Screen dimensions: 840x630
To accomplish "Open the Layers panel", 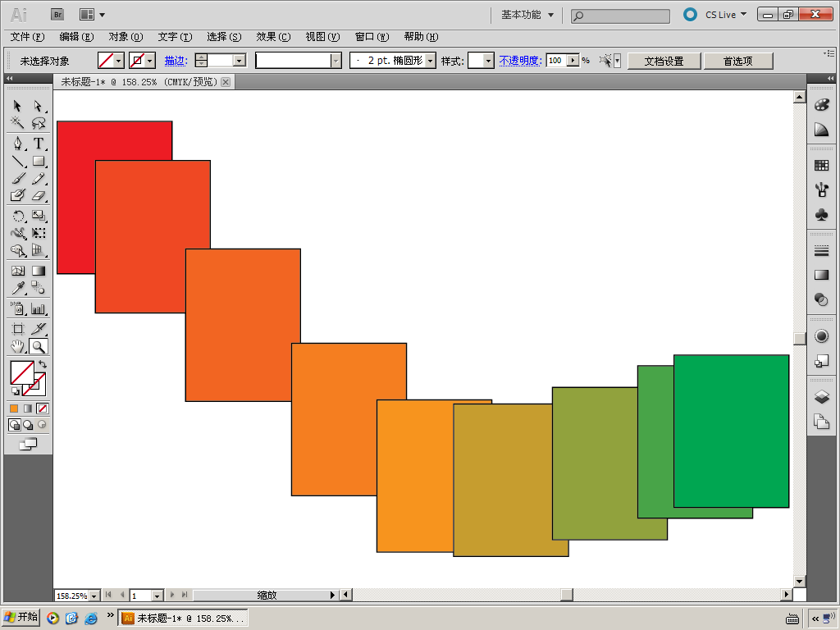I will pyautogui.click(x=821, y=396).
